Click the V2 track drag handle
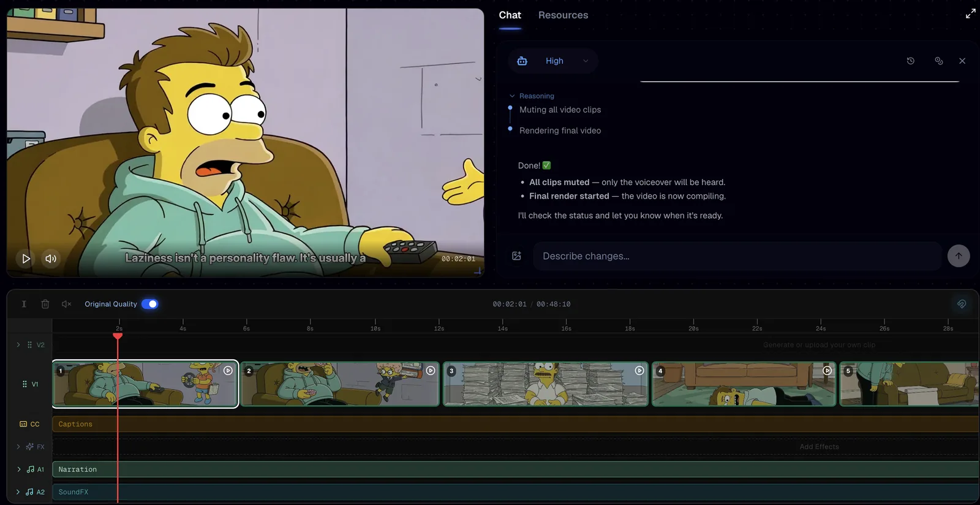This screenshot has height=505, width=980. (29, 345)
